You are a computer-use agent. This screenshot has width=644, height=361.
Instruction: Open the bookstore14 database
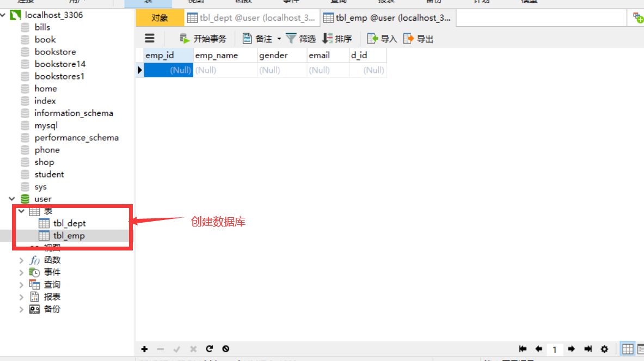[60, 64]
